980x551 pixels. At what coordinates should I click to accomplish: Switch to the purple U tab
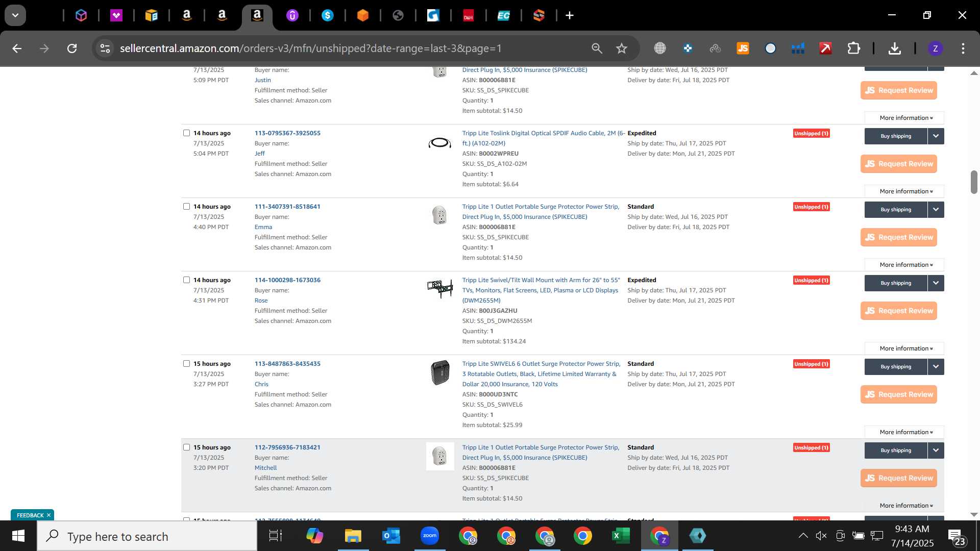coord(292,15)
